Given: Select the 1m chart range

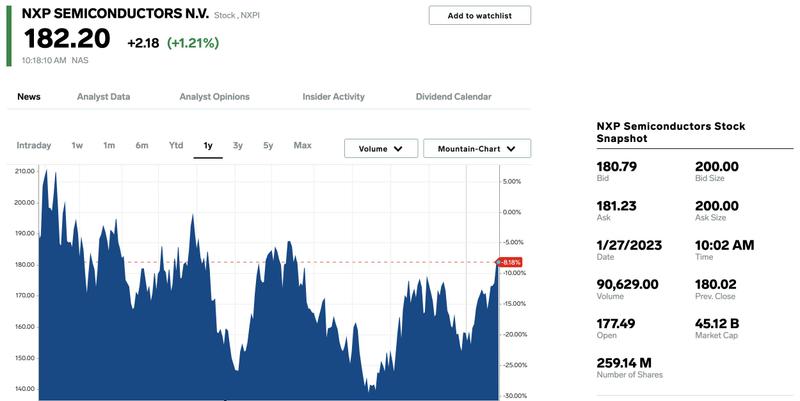Looking at the screenshot, I should pos(109,145).
